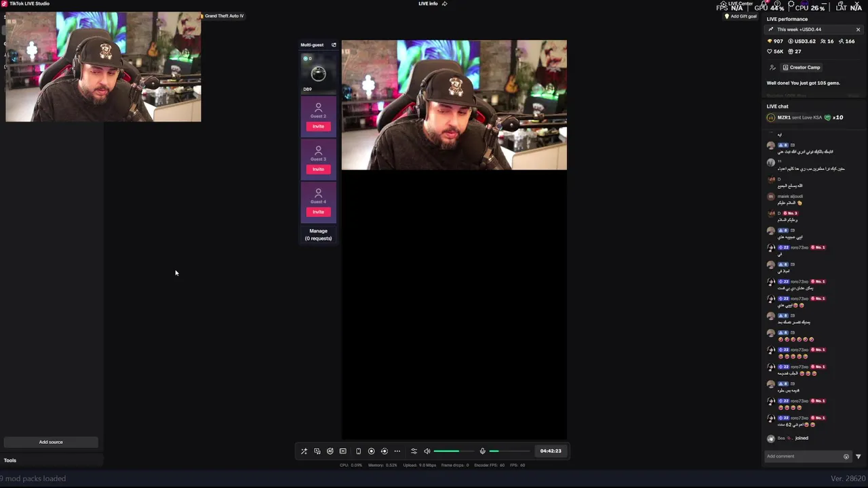Viewport: 868px width, 488px height.
Task: Open Creator Camp
Action: 802,68
